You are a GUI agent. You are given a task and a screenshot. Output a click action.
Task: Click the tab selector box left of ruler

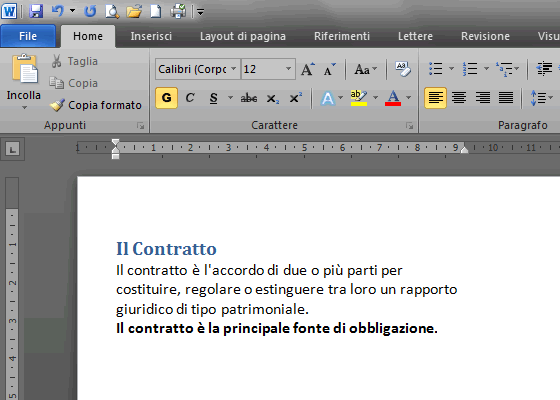[12, 149]
